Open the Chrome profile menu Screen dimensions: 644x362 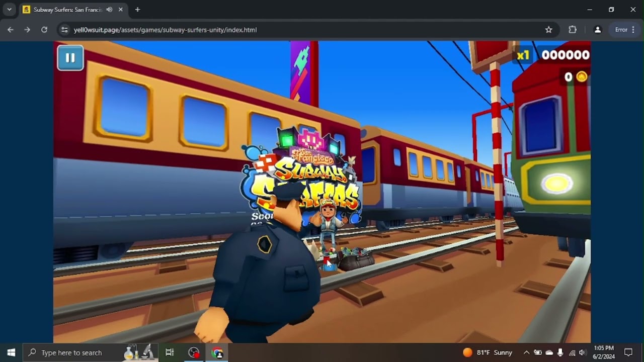click(x=598, y=30)
